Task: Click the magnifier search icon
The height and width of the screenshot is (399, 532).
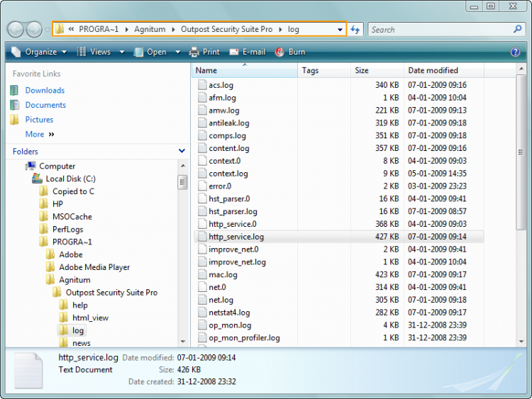Action: coord(518,29)
